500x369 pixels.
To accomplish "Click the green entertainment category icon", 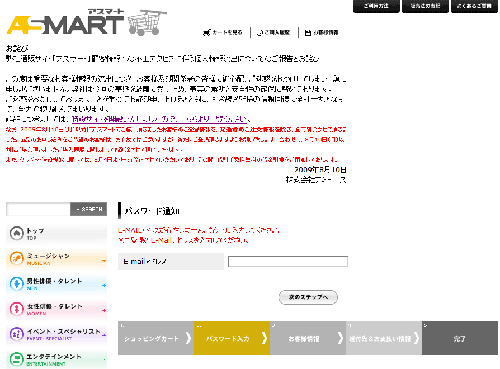I will (x=16, y=359).
